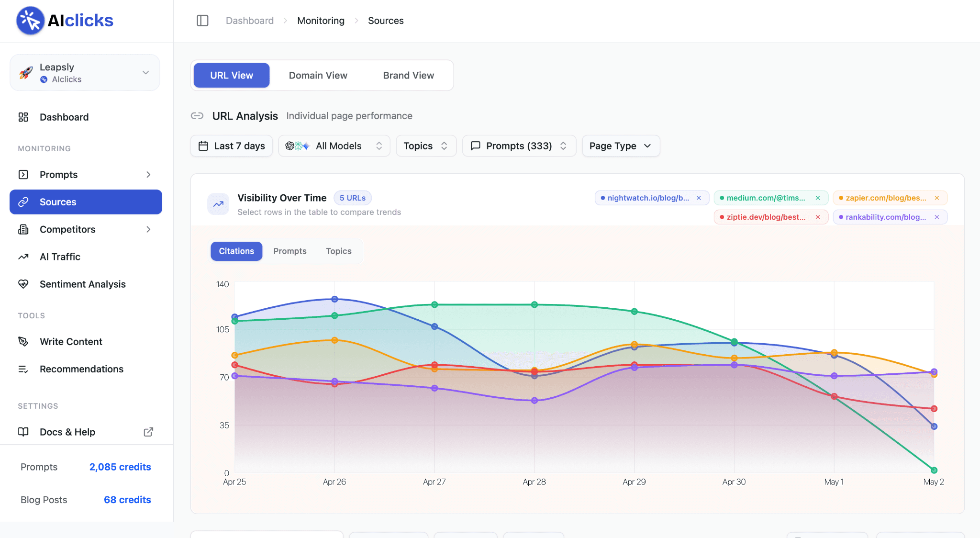Remove the zapier.com/blog URL chip
The width and height of the screenshot is (980, 538).
tap(937, 198)
